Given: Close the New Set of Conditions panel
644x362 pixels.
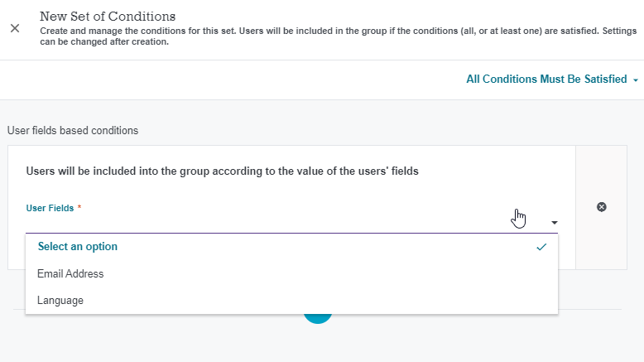Looking at the screenshot, I should coord(15,28).
